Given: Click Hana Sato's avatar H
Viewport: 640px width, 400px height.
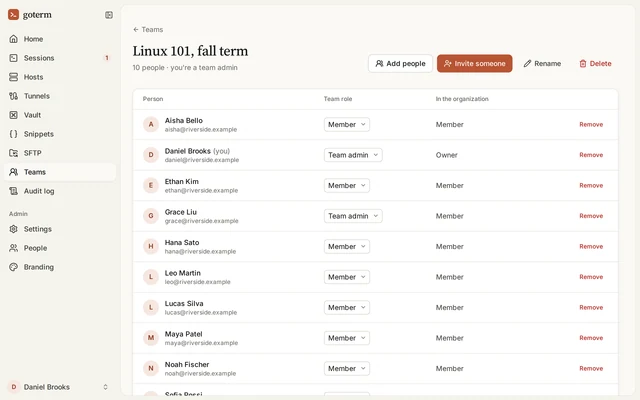Looking at the screenshot, I should (151, 246).
